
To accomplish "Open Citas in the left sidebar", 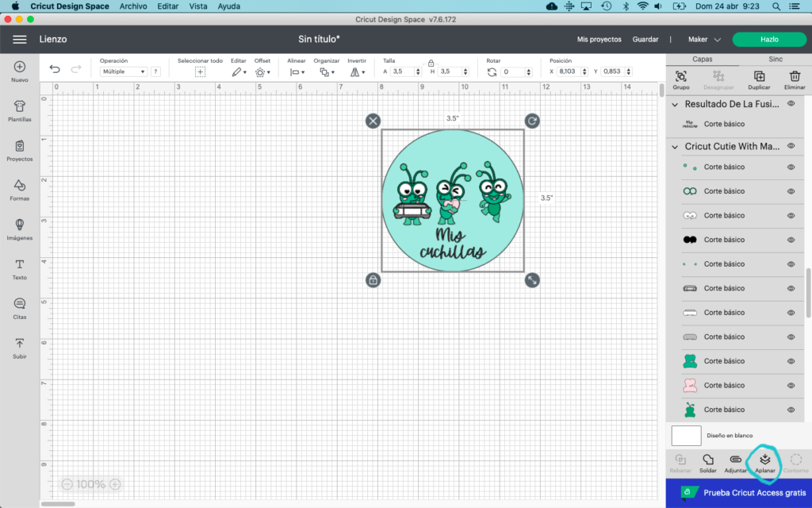I will click(x=20, y=309).
